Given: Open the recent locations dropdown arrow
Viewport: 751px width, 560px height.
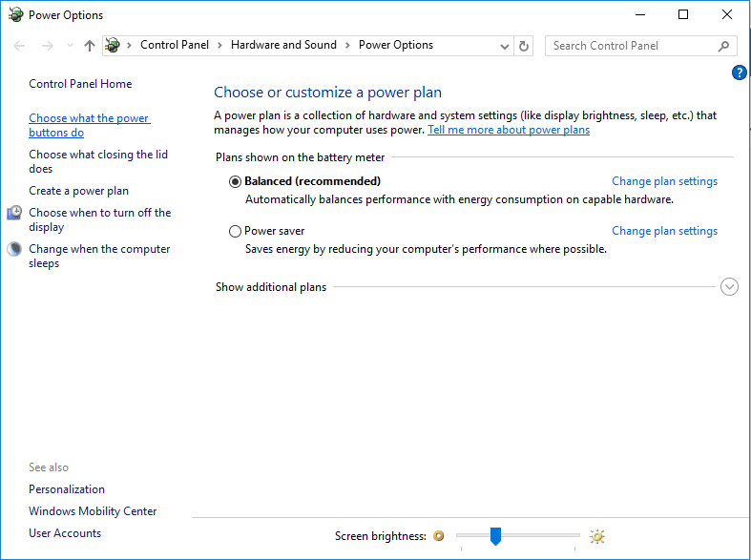Looking at the screenshot, I should tap(70, 46).
